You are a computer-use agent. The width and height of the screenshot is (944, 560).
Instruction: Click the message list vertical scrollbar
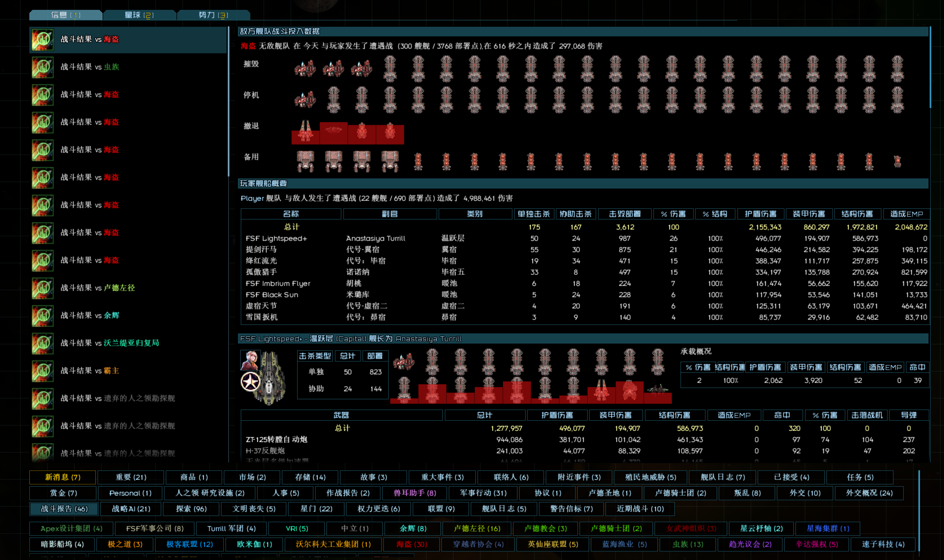[x=228, y=102]
